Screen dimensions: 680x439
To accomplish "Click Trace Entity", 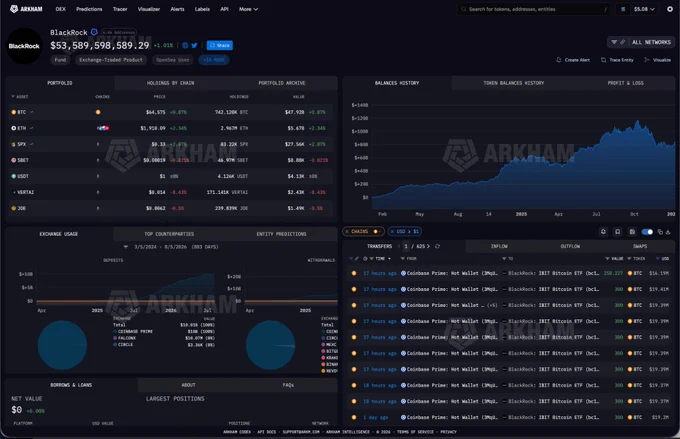I will [617, 60].
